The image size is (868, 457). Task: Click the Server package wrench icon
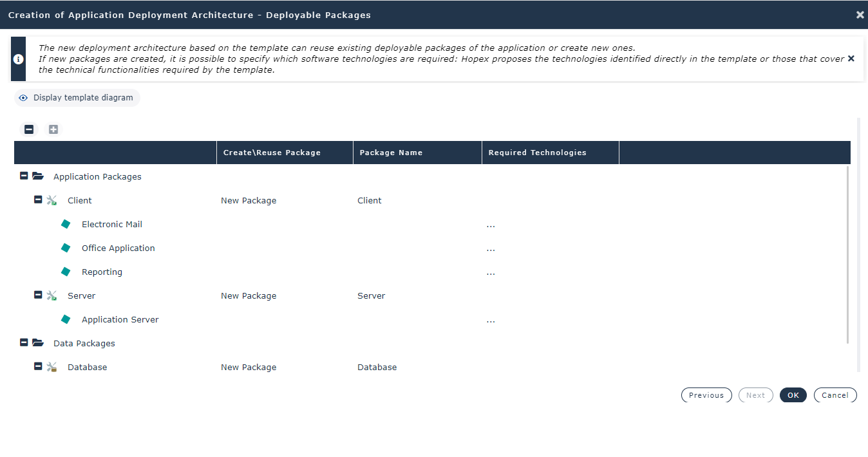point(52,296)
